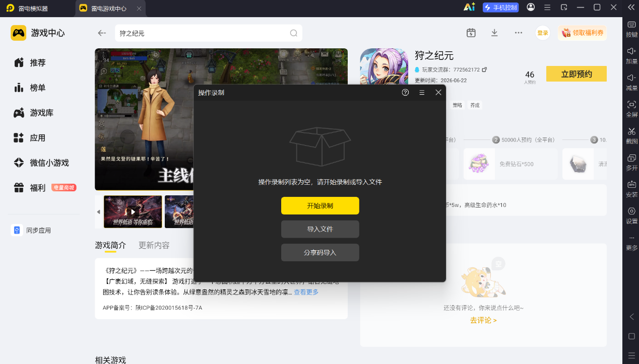
Task: Click 减量 volume down icon
Action: (631, 82)
